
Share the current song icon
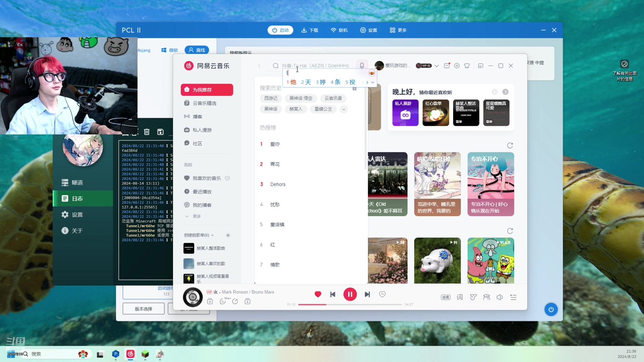pos(235,301)
